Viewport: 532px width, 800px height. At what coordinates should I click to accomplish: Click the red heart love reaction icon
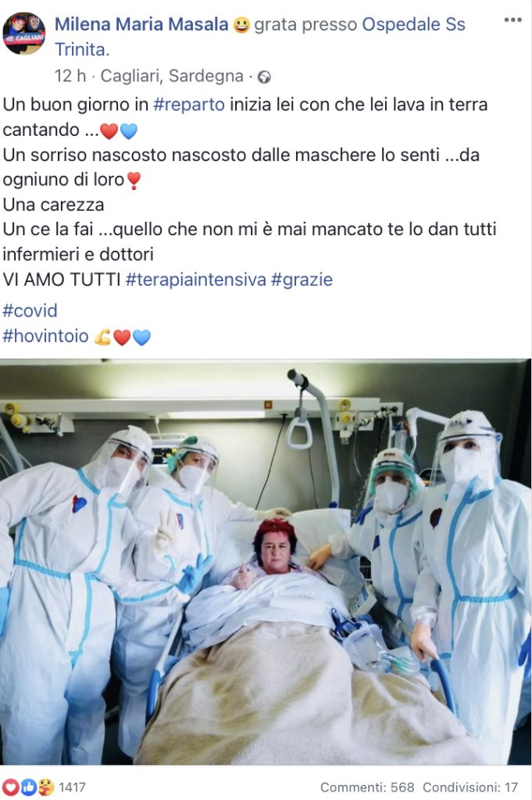[11, 787]
